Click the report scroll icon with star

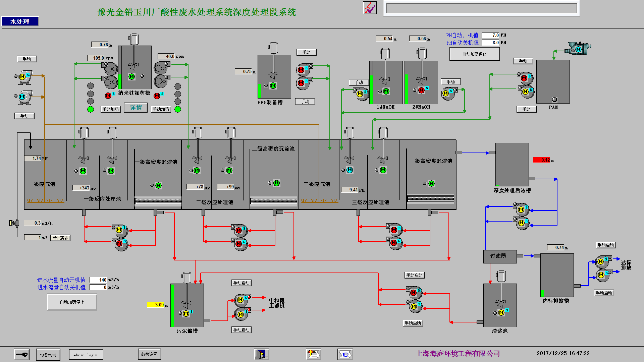[314, 354]
